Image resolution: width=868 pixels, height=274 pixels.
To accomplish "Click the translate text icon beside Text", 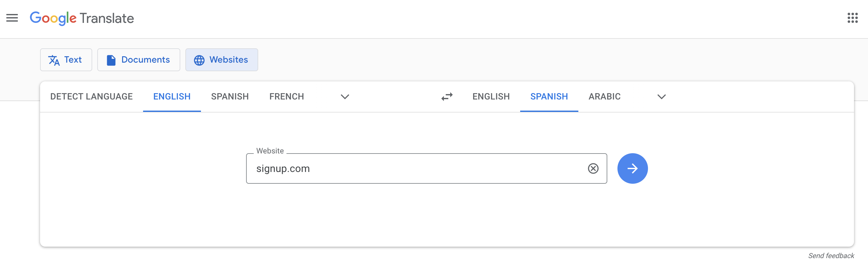I will (x=54, y=60).
